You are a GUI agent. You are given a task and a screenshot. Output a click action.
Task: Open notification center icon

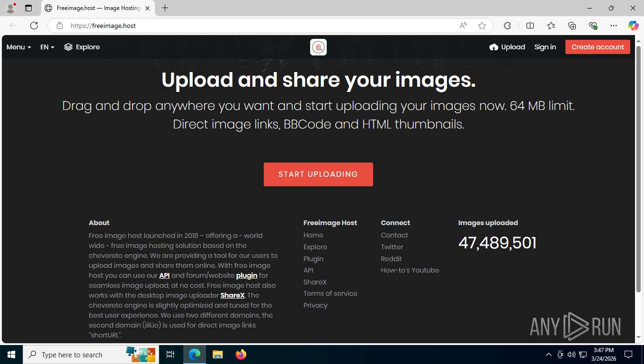628,355
